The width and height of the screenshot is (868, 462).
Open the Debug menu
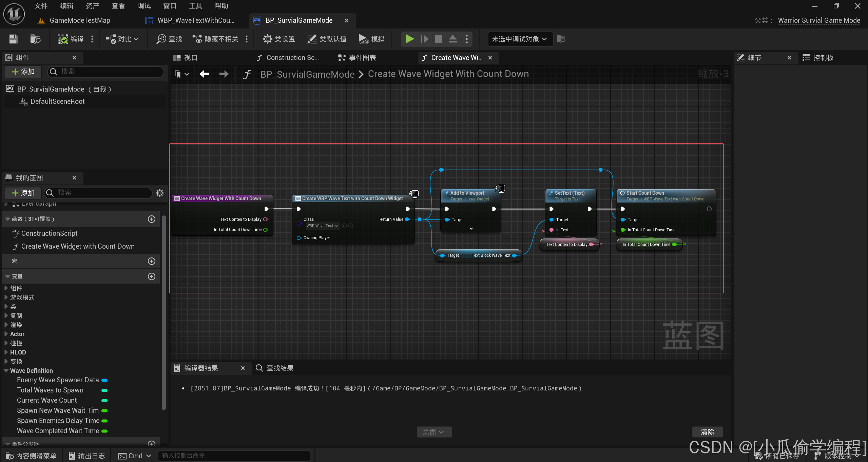(x=144, y=6)
